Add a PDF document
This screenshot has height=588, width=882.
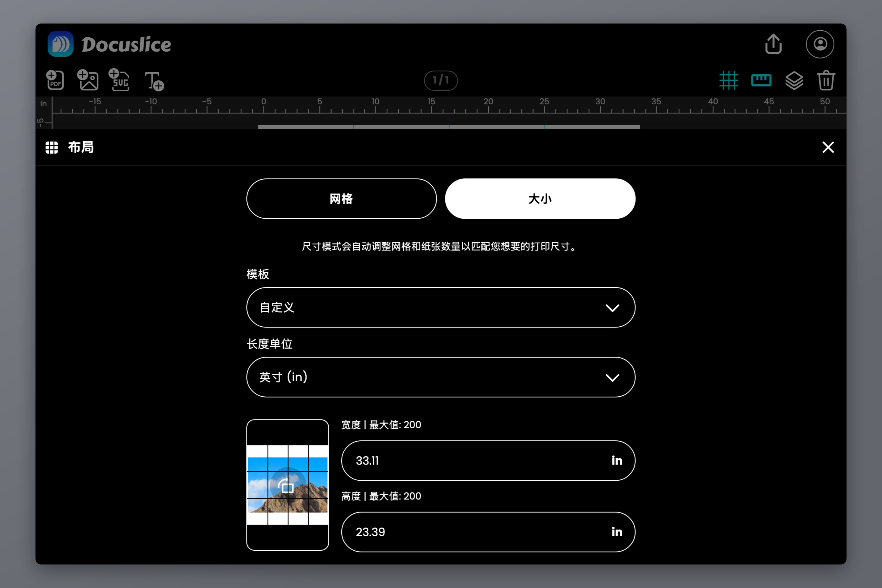(55, 80)
